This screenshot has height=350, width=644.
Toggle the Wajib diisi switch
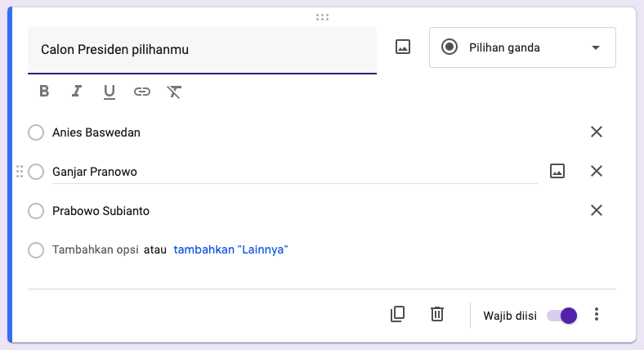tap(561, 316)
